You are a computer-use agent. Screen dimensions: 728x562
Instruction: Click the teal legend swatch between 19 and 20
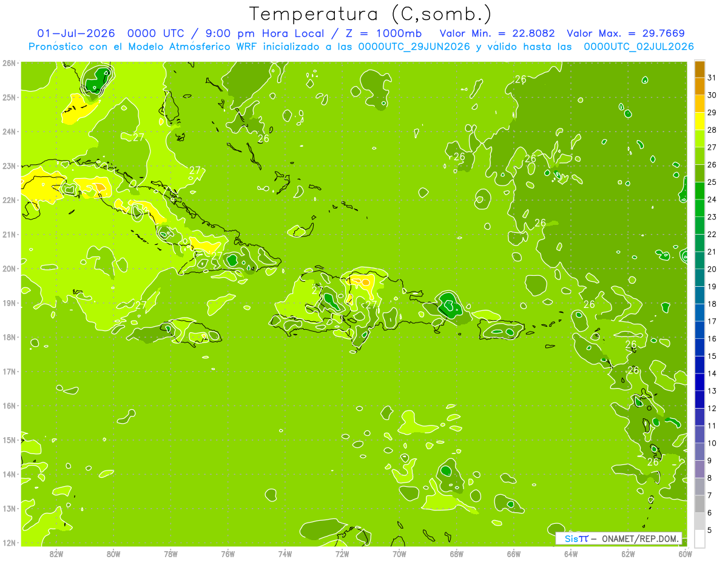click(x=699, y=278)
